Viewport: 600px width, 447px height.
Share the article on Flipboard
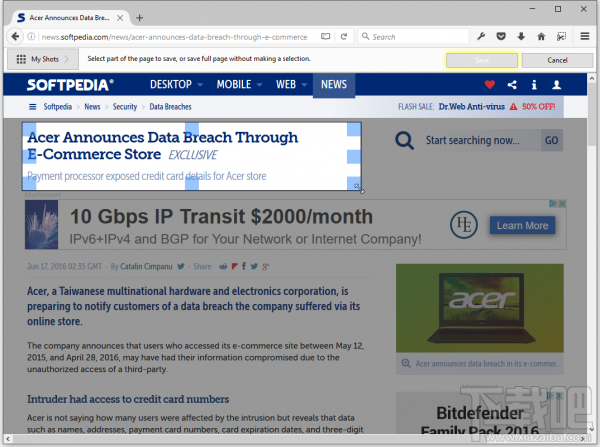(x=235, y=266)
